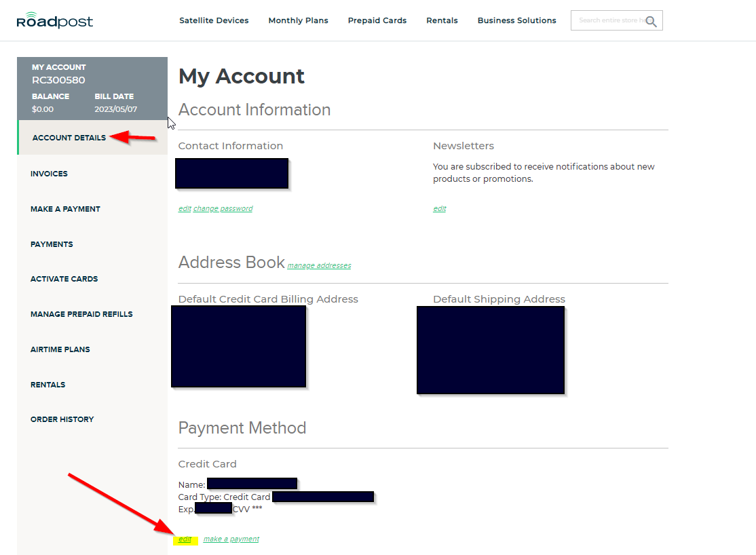Edit the newsletter subscription

click(439, 208)
